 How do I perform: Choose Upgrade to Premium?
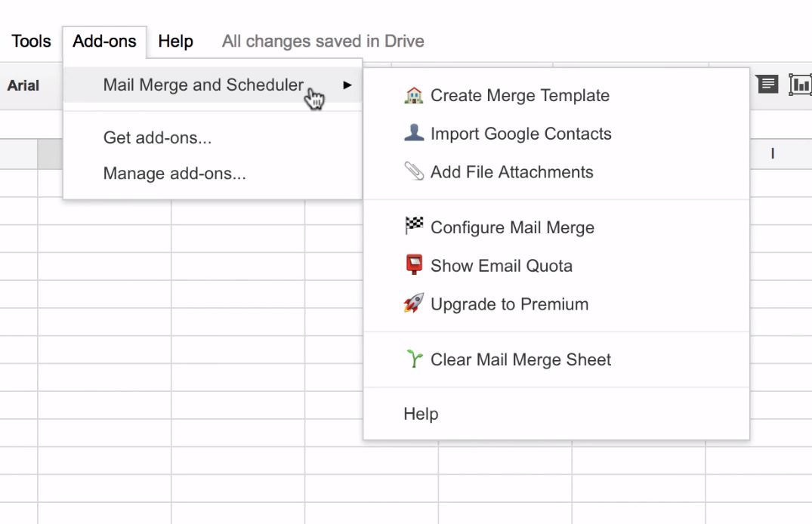556,304
